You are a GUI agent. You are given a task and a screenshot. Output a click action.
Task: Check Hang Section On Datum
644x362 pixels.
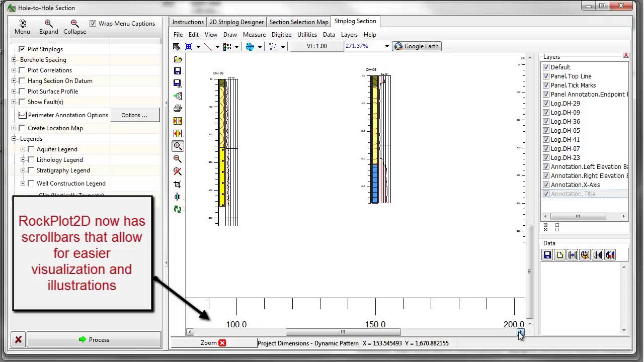pyautogui.click(x=22, y=81)
